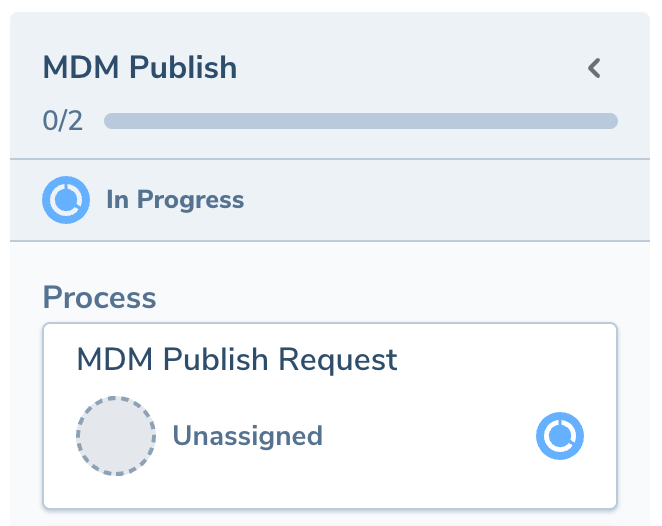Click the MDM Publish Request heading text
Screen dimensions: 662x526
pos(237,359)
